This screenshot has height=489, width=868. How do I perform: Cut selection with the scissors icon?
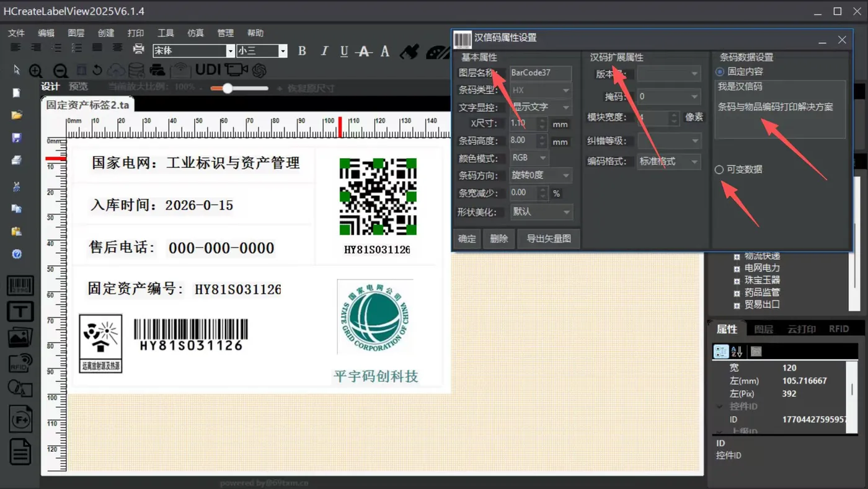pos(17,186)
